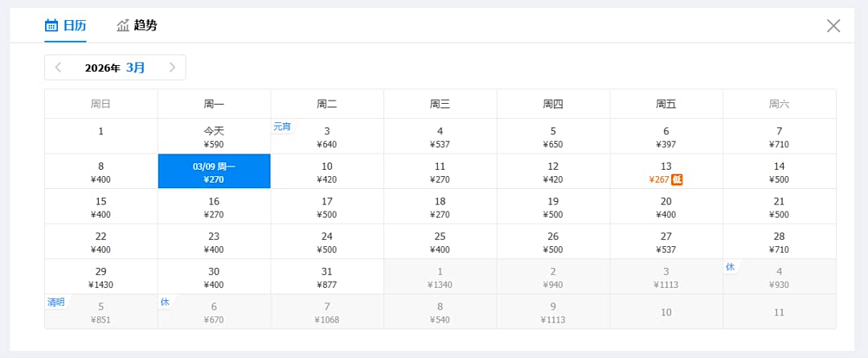This screenshot has height=358, width=868.
Task: Click the calendar icon beside 日历
Action: [x=51, y=25]
